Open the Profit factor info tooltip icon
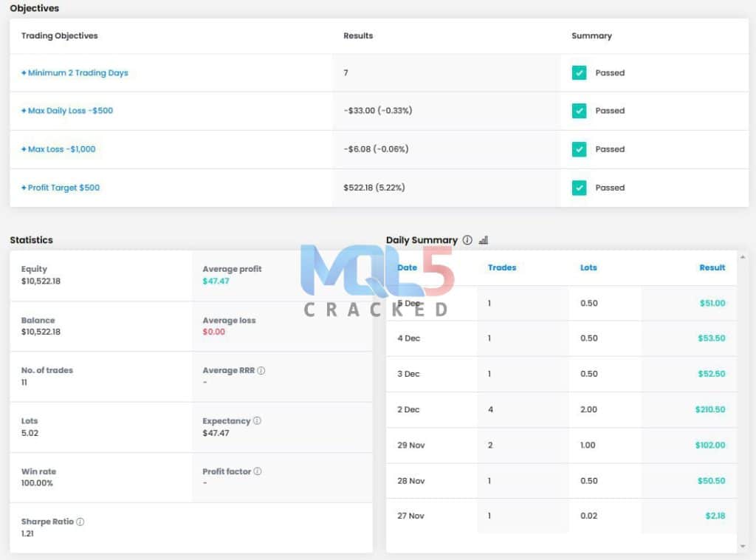The image size is (756, 560). [x=258, y=471]
